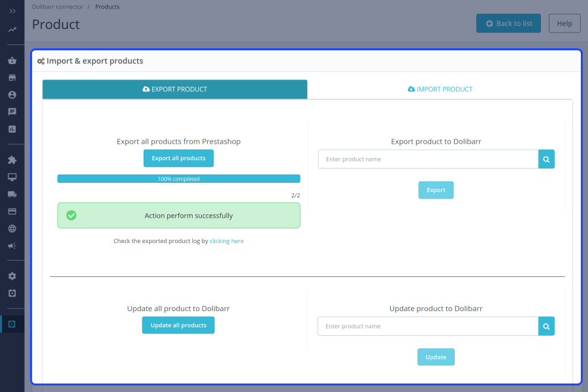
Task: Click the 100% completed progress bar
Action: 178,178
